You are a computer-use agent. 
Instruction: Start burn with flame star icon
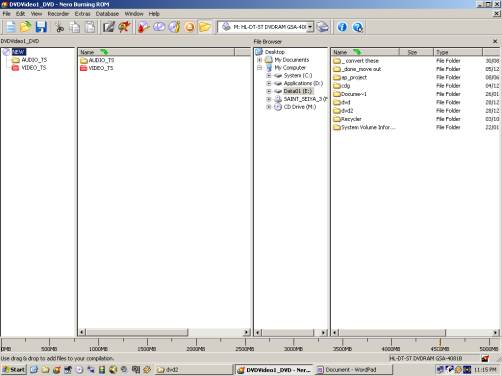[x=124, y=27]
